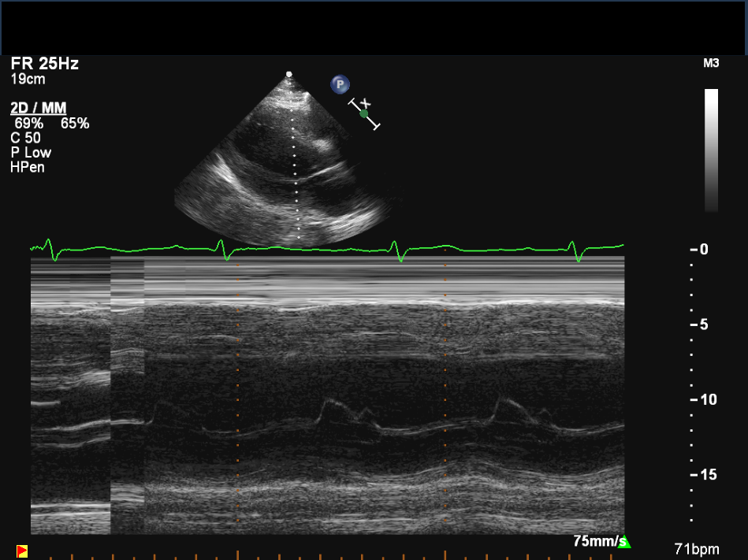Image resolution: width=748 pixels, height=560 pixels.
Task: Click the green triangle beside 75mm/s
Action: coord(623,542)
